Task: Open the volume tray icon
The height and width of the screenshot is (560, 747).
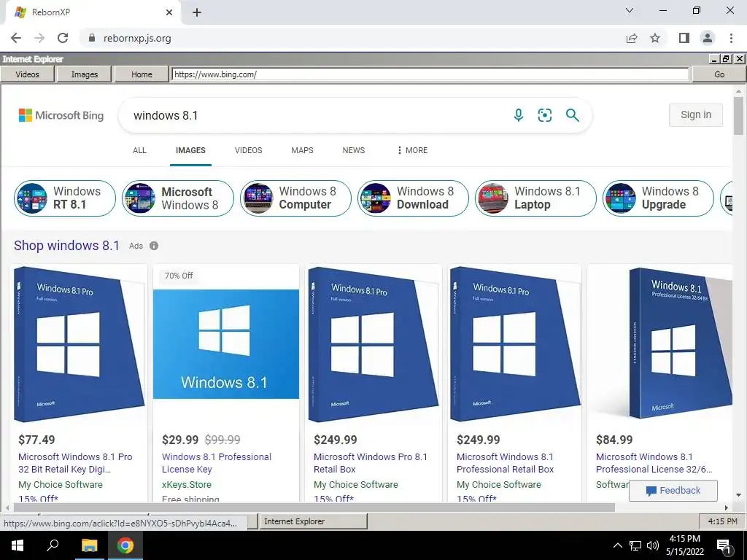Action: pyautogui.click(x=653, y=545)
